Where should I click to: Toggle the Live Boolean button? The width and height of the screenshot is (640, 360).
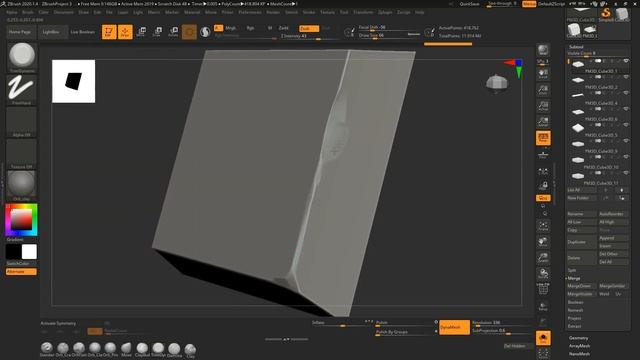coord(82,32)
